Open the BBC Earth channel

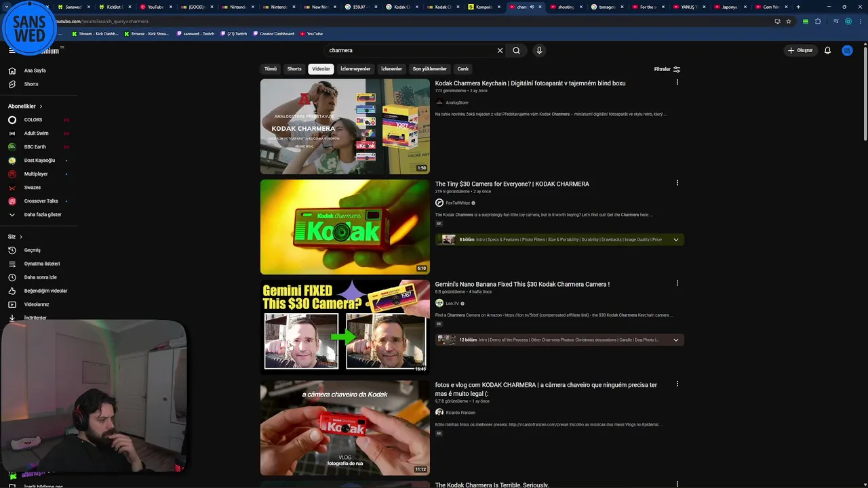35,147
